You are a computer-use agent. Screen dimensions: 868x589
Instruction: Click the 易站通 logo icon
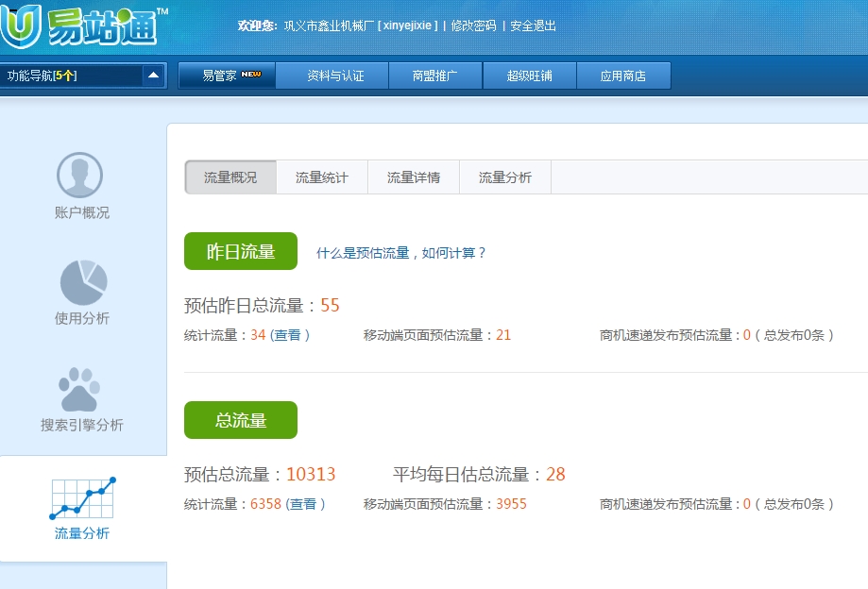(x=21, y=26)
